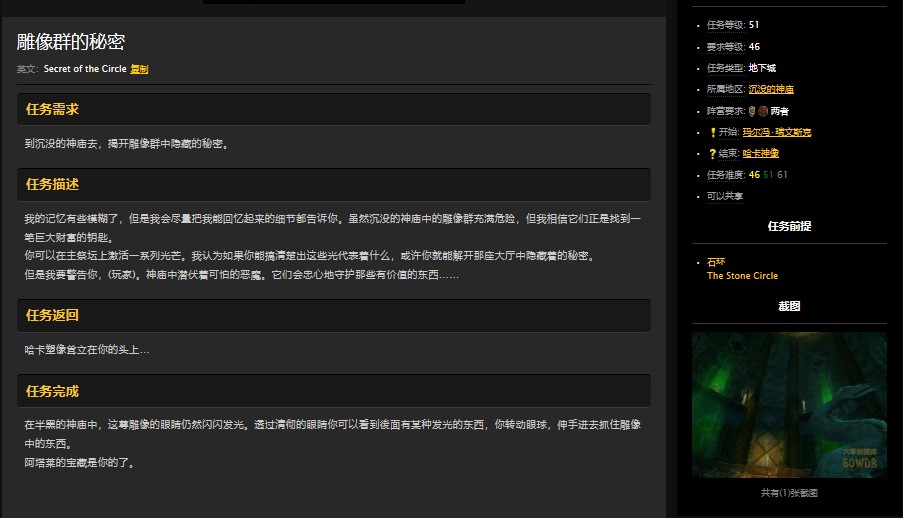Open the Sunken Temple screenshot thumbnail
Image resolution: width=903 pixels, height=518 pixels.
click(789, 405)
